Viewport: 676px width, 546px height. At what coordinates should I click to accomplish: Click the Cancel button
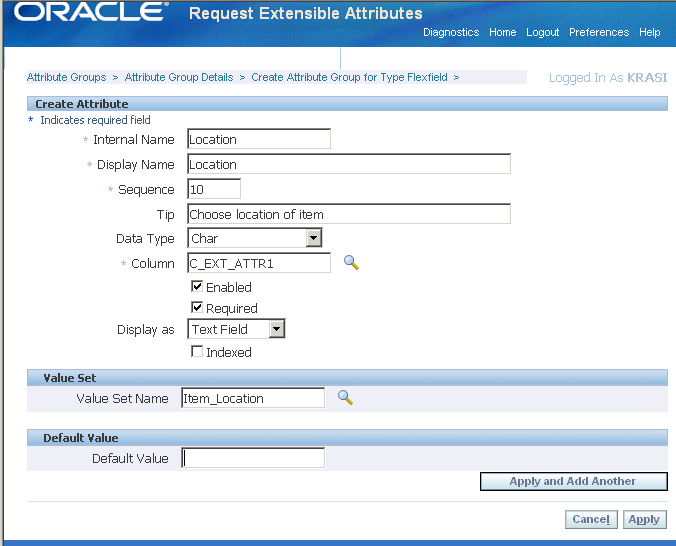tap(591, 519)
